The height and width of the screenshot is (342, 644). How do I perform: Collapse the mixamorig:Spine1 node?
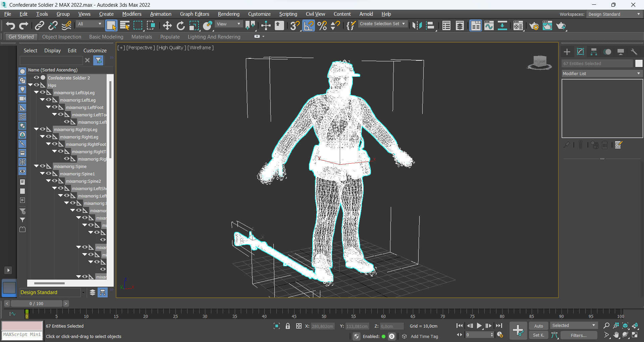point(42,173)
